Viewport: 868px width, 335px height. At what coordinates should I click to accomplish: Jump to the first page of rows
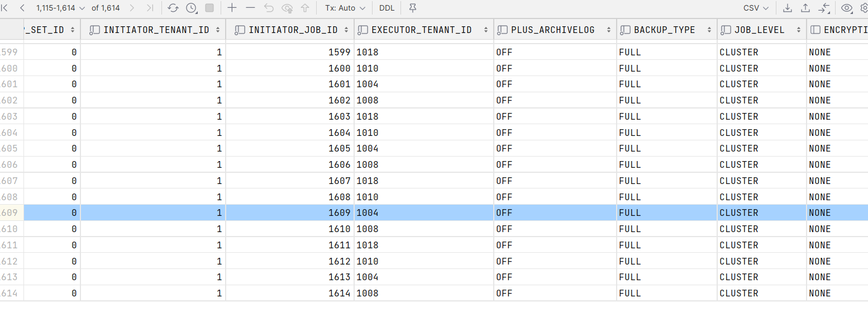click(5, 8)
